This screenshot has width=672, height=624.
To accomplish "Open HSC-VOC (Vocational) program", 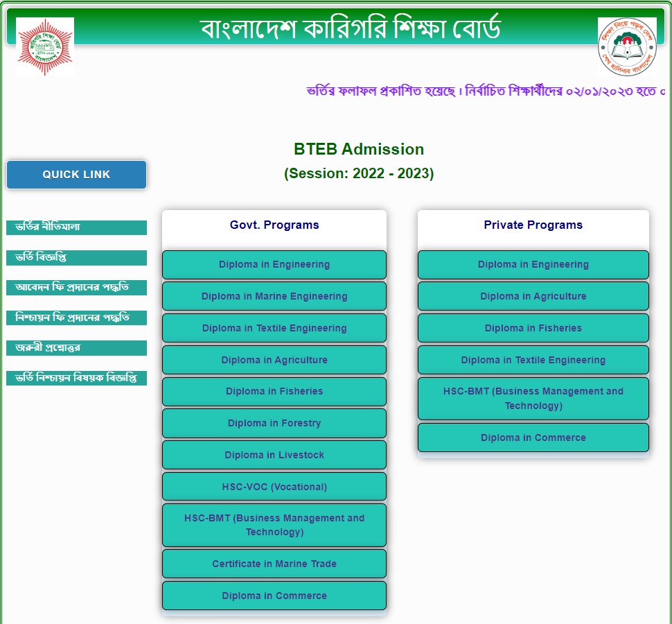I will tap(274, 487).
